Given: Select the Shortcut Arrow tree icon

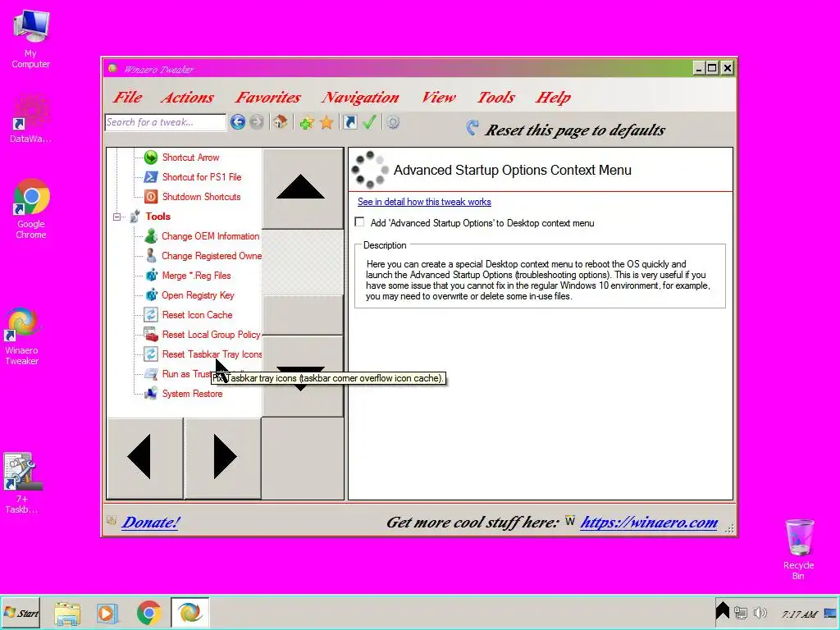Looking at the screenshot, I should coord(151,157).
